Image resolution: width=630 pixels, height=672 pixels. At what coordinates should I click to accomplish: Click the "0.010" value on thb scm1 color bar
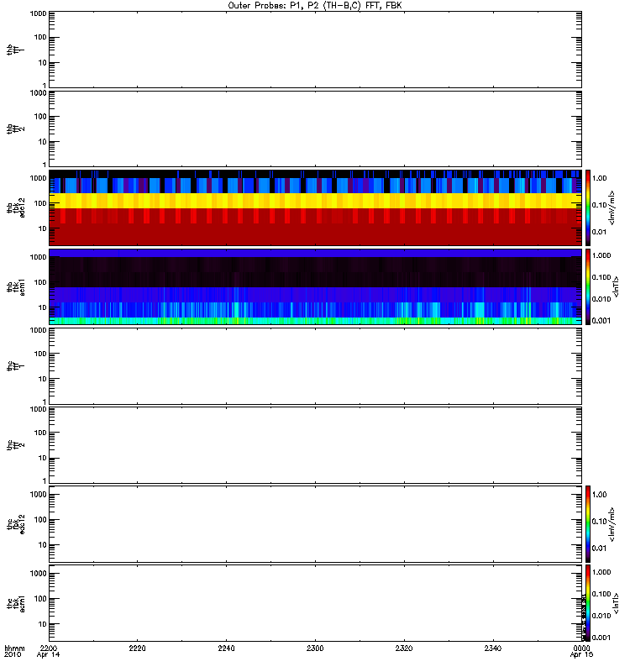point(601,299)
